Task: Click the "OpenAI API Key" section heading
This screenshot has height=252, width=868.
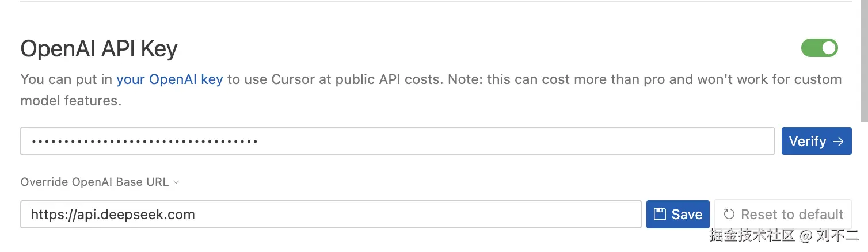Action: coord(99,49)
